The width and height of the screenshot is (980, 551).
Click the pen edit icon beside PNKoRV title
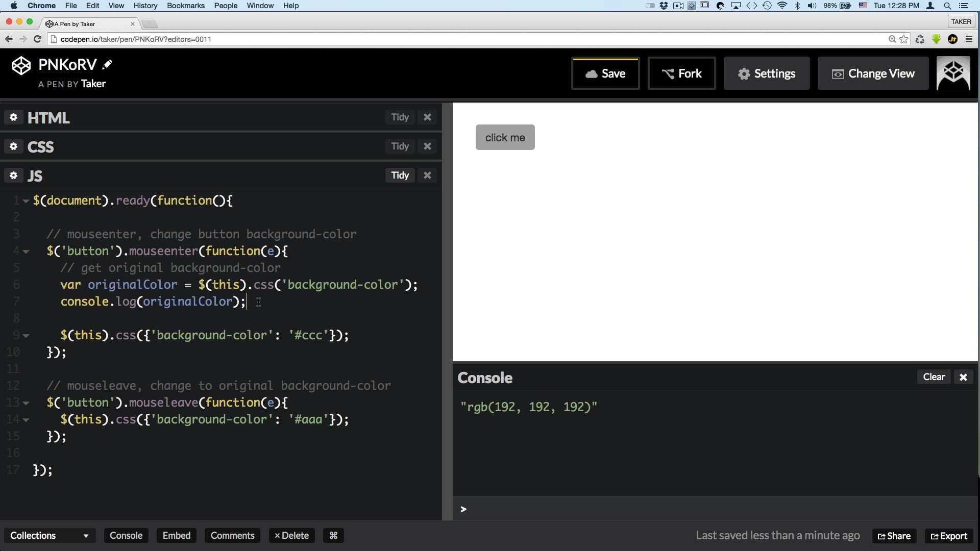pyautogui.click(x=108, y=64)
